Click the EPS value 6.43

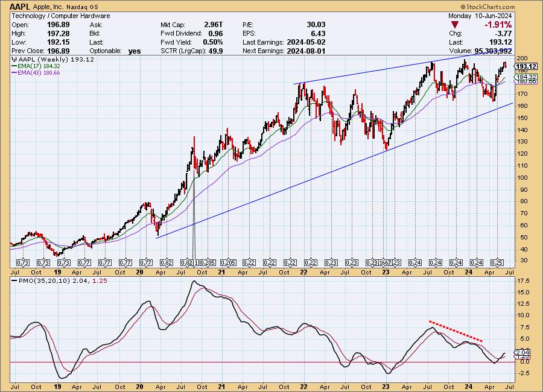[318, 34]
